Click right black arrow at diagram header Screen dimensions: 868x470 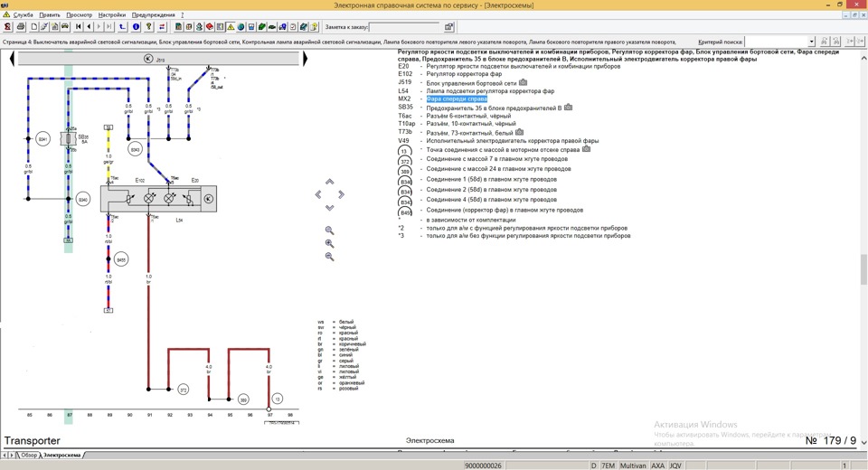coord(305,58)
